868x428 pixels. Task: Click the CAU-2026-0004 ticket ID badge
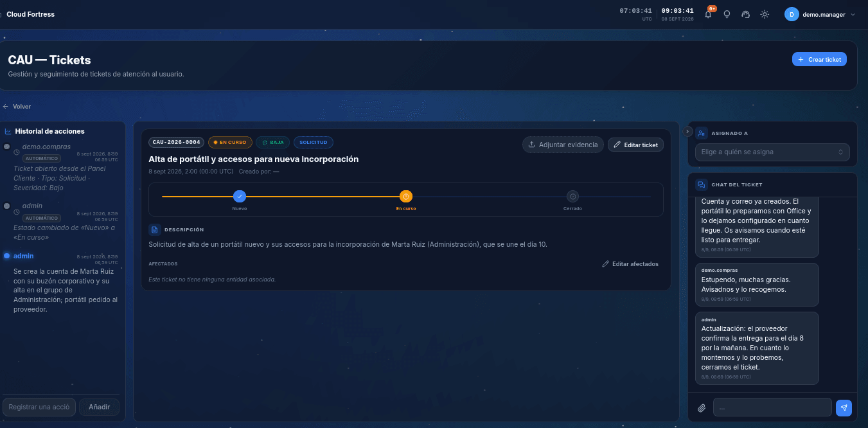click(x=176, y=142)
